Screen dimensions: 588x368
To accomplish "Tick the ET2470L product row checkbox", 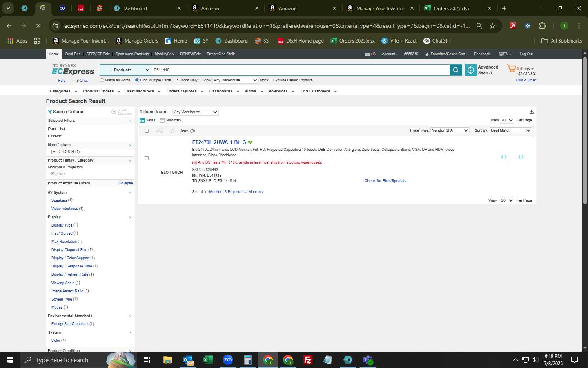I will [x=147, y=158].
